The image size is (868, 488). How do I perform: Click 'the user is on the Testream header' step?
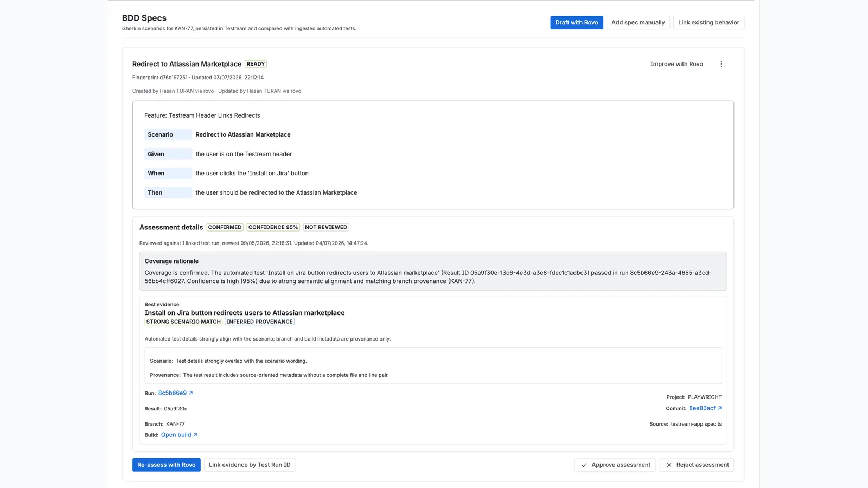click(244, 154)
